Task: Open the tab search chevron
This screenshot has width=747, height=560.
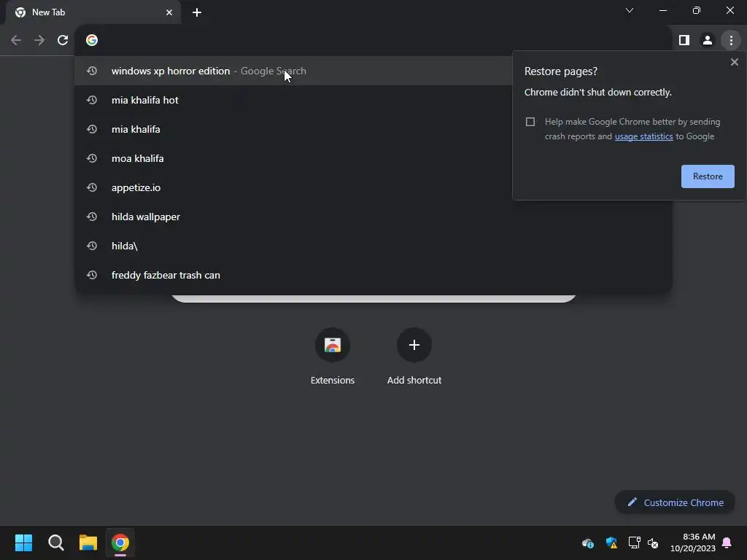Action: click(x=630, y=10)
